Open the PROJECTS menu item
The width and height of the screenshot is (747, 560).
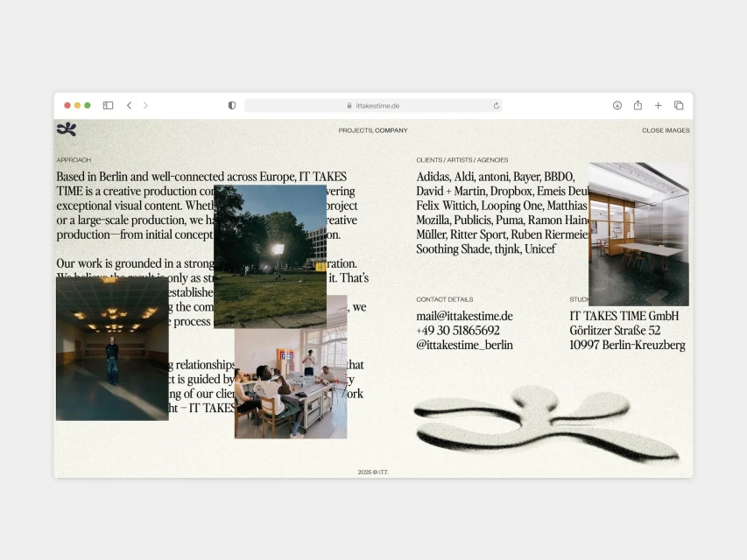[x=355, y=130]
